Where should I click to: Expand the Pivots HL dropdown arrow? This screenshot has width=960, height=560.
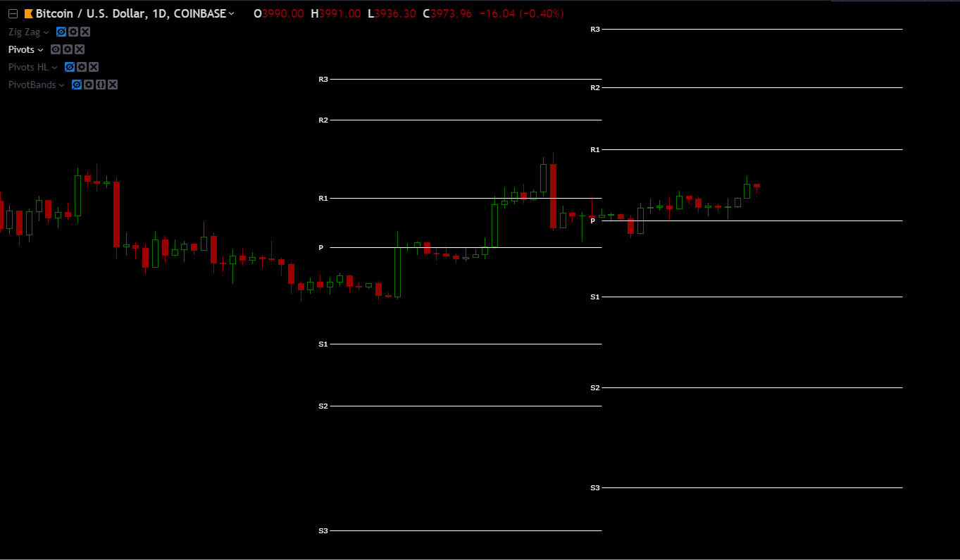[x=55, y=68]
